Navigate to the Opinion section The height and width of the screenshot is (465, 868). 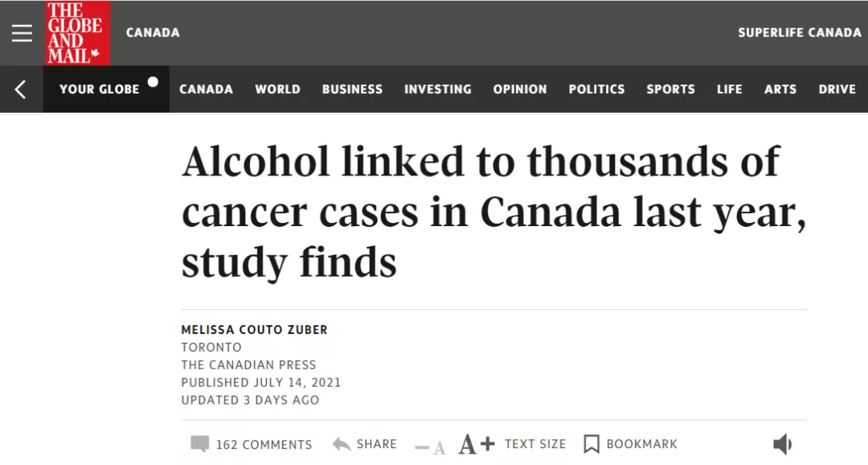click(520, 89)
